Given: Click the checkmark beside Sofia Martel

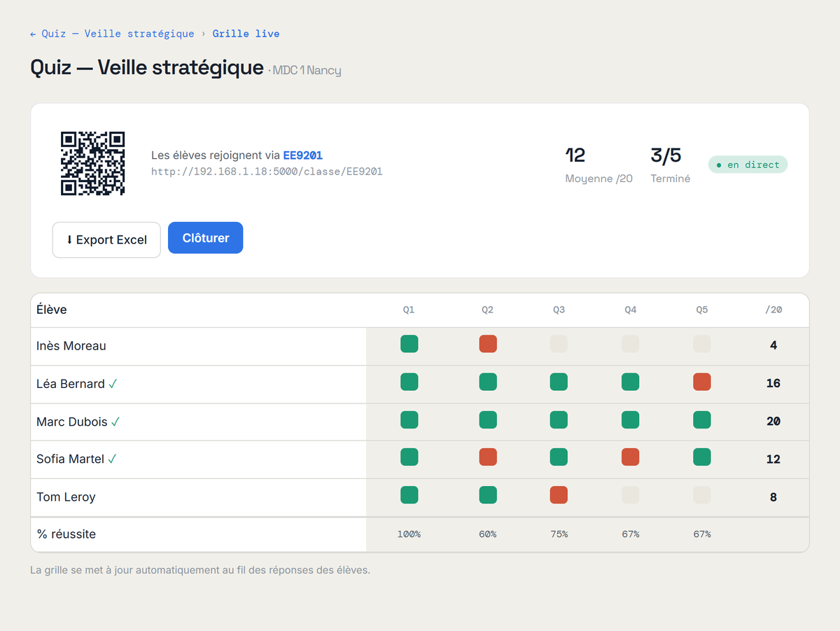Looking at the screenshot, I should click(x=112, y=459).
